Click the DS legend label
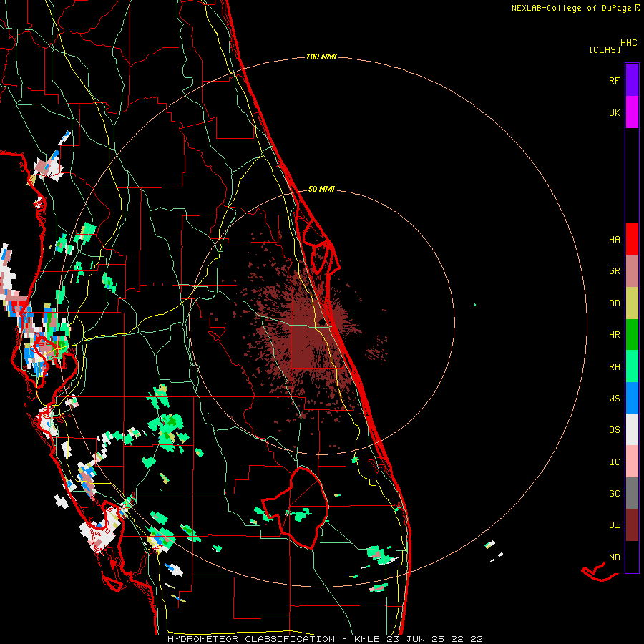The width and height of the screenshot is (644, 644). [x=614, y=429]
